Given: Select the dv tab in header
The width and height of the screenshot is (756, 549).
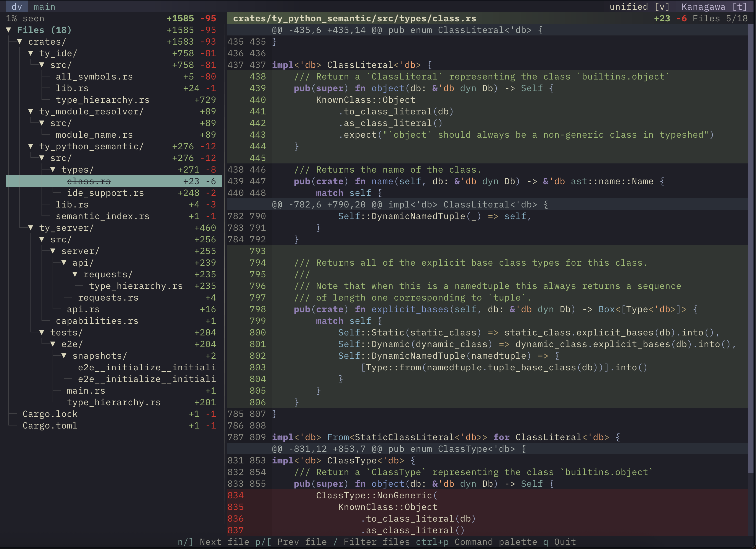Looking at the screenshot, I should click(17, 7).
